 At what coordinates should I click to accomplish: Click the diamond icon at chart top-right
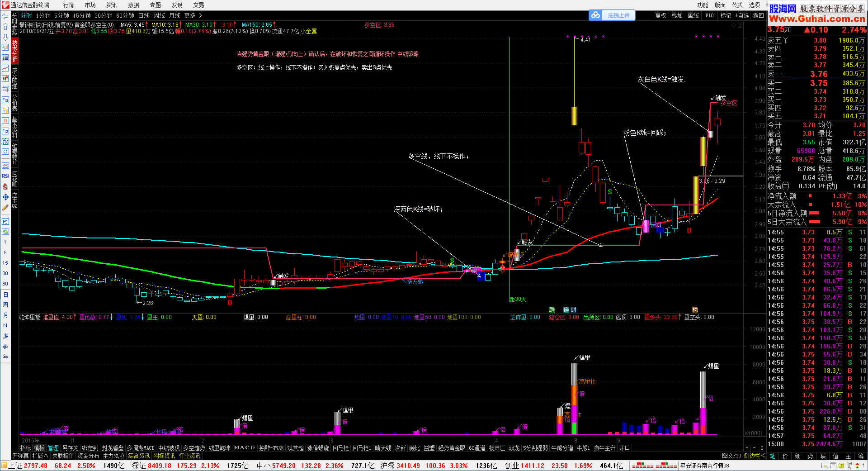(x=733, y=25)
